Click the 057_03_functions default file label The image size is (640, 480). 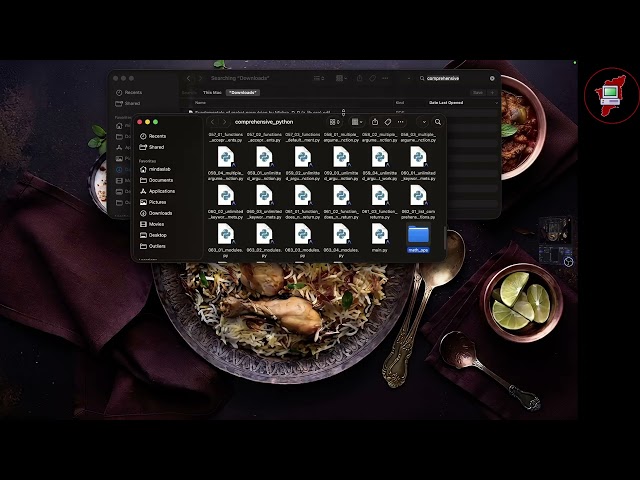pyautogui.click(x=302, y=137)
